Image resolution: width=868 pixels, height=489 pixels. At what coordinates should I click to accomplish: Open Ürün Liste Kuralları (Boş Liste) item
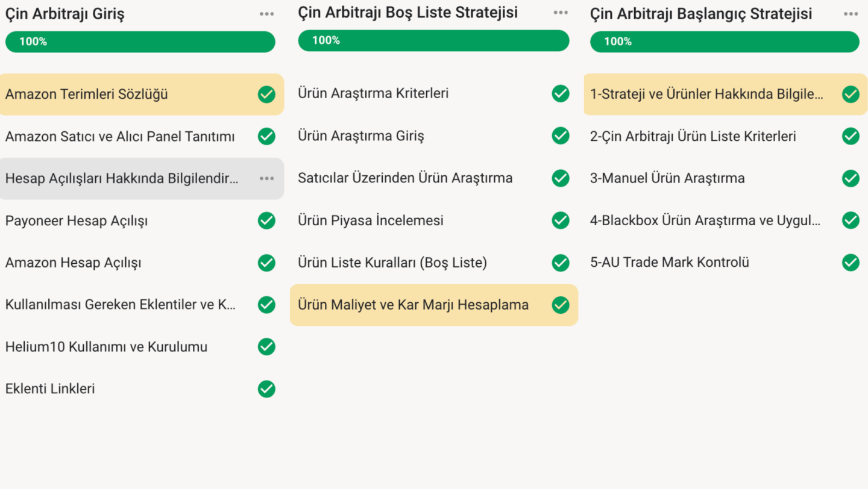click(x=434, y=263)
